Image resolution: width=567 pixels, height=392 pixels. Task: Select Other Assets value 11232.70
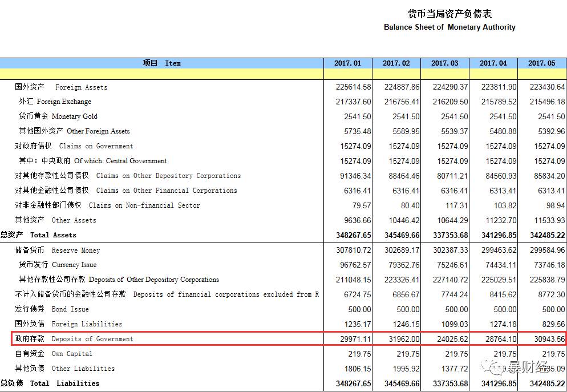[x=501, y=221]
